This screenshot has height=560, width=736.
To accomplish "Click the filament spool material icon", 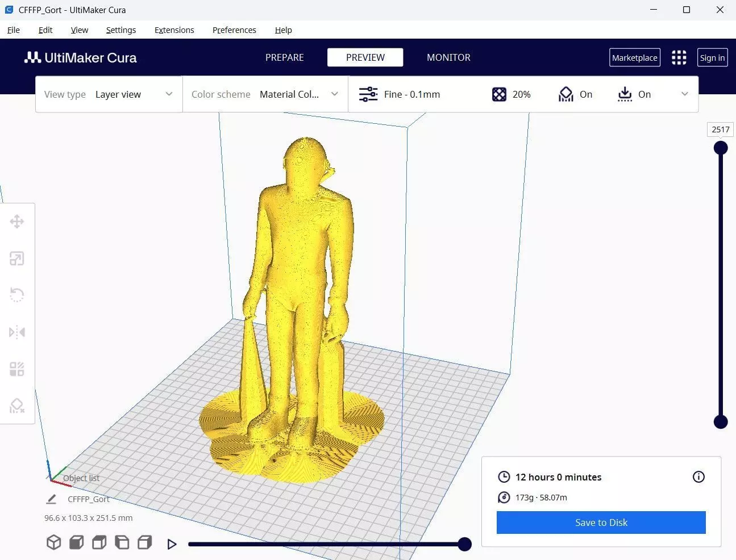I will pos(504,498).
